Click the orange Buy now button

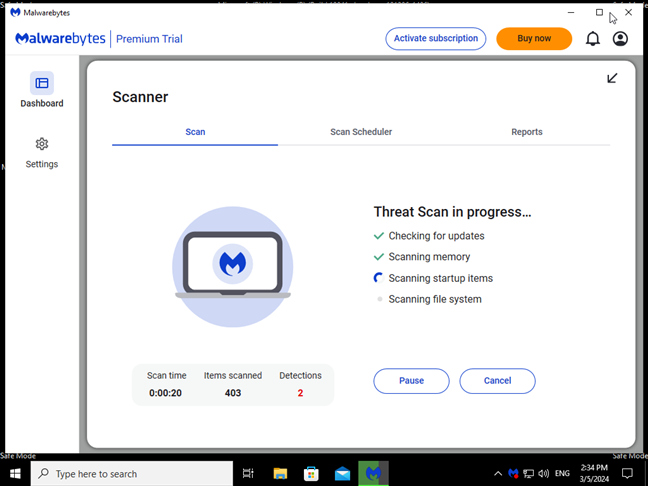(534, 38)
